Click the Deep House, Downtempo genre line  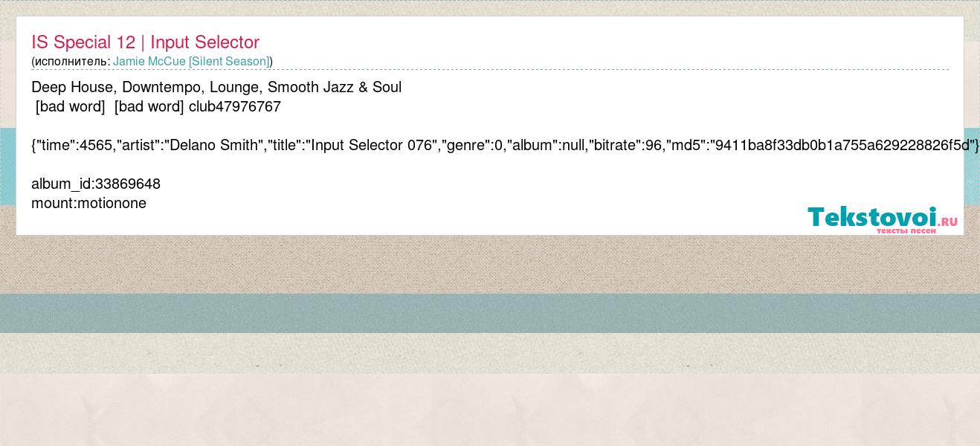tap(216, 87)
